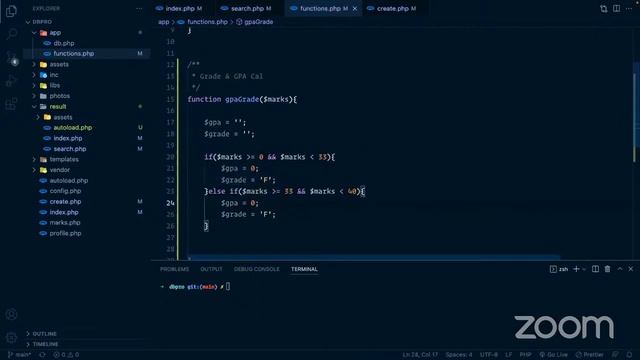
Task: Click the Spaces: 4 indentation setting
Action: [459, 355]
